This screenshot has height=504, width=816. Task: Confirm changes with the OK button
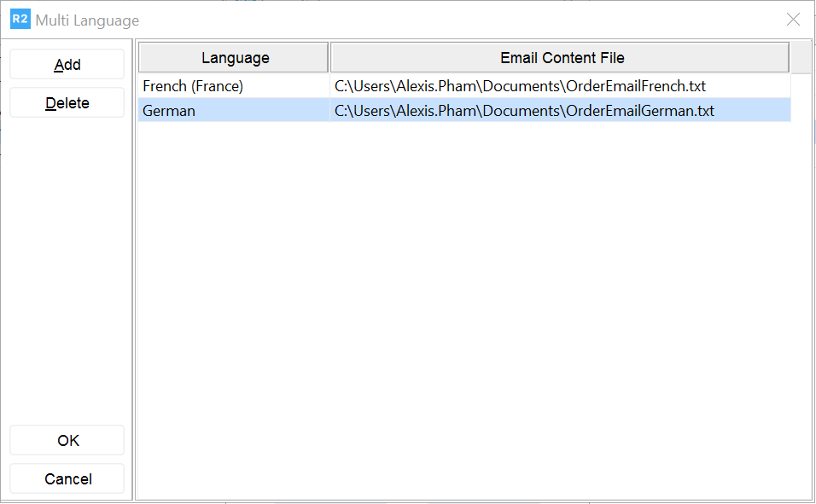click(x=67, y=441)
